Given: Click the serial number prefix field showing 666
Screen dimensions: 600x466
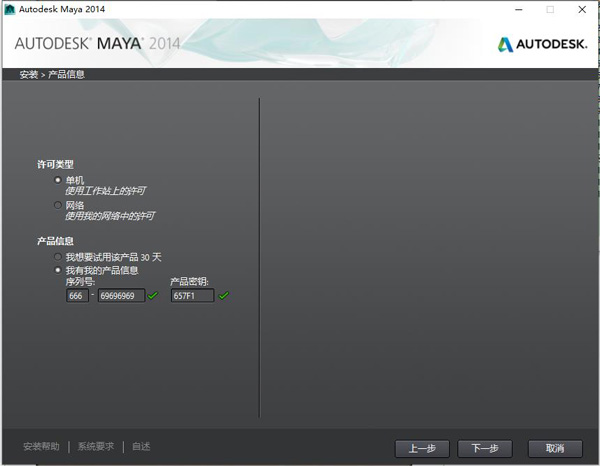Looking at the screenshot, I should pyautogui.click(x=77, y=295).
